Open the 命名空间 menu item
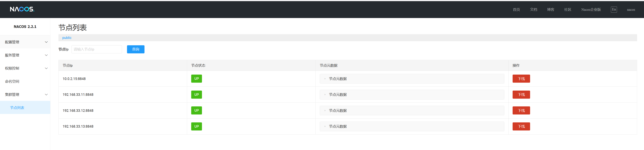Screen dimensions: 644x150 (x=12, y=81)
